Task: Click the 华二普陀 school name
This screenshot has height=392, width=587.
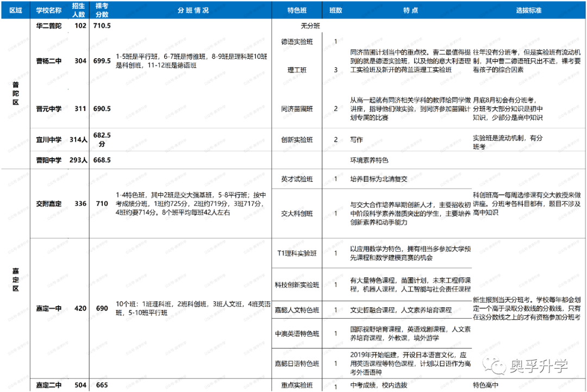Action: 49,26
